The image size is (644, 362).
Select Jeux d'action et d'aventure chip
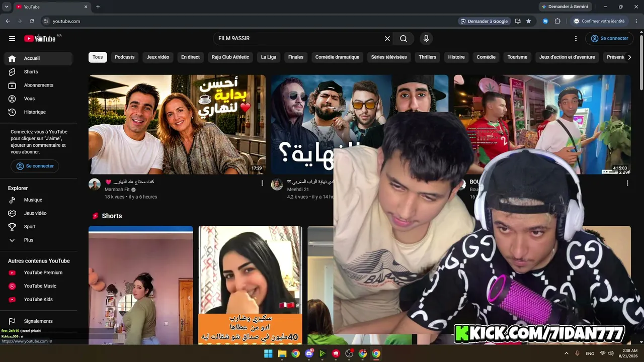coord(567,57)
